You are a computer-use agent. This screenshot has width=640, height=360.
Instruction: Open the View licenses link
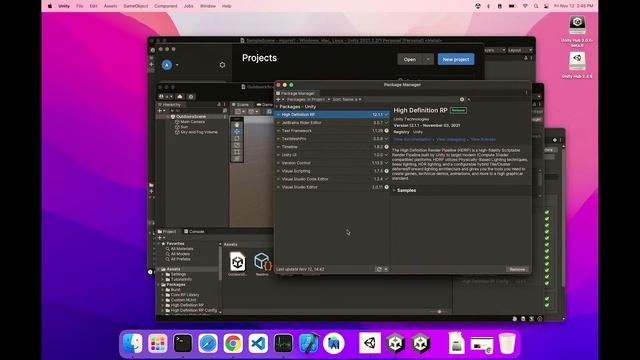coord(483,140)
